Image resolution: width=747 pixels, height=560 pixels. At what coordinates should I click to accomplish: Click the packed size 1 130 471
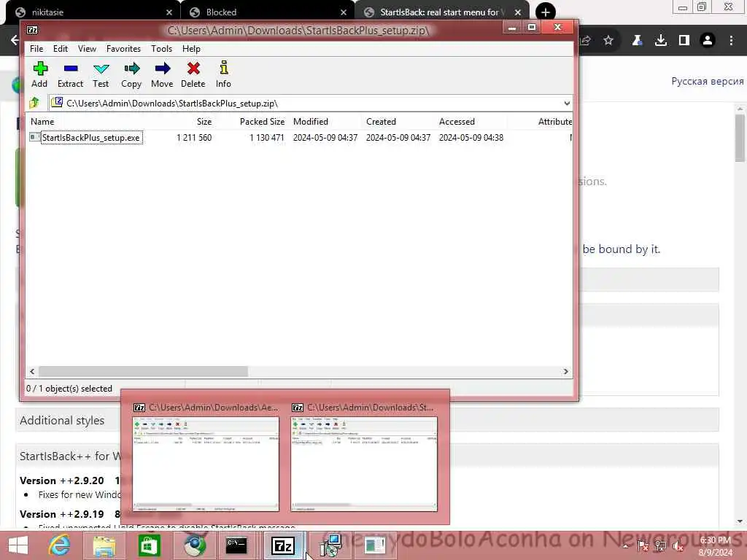tap(267, 138)
